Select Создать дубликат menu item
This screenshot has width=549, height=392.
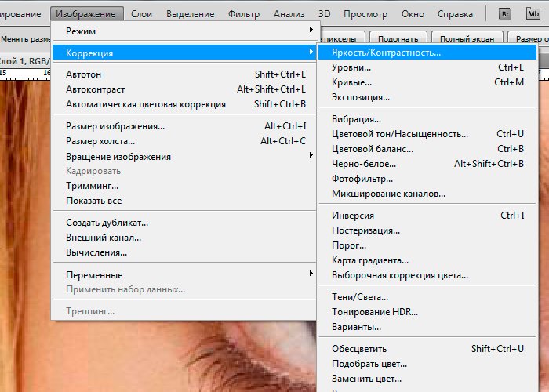107,223
